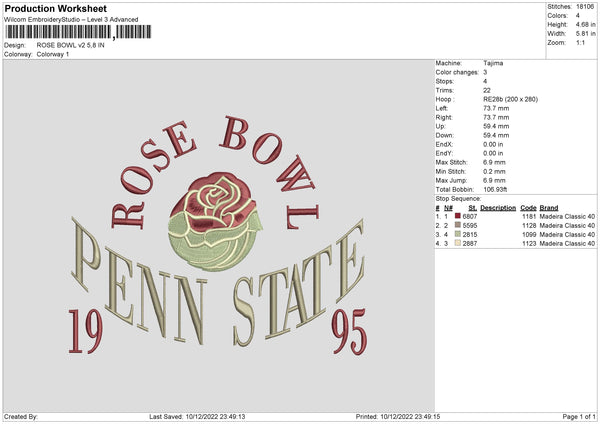Click code 1128 in stop sequence

point(529,226)
